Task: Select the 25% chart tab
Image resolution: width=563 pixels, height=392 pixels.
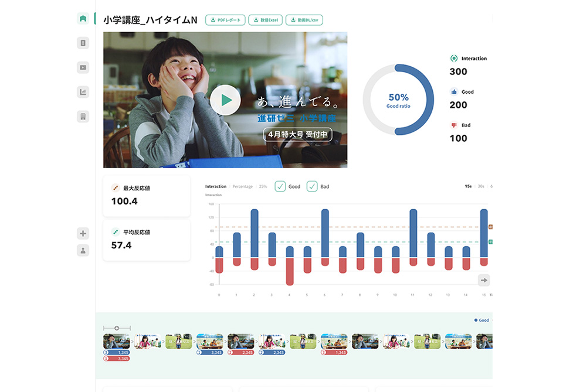Action: [263, 186]
